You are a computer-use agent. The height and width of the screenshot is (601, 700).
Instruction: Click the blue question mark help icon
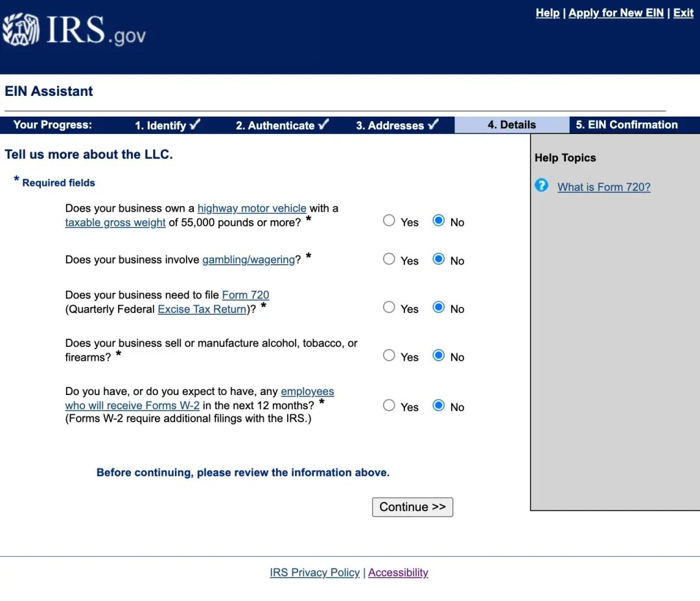pyautogui.click(x=541, y=186)
